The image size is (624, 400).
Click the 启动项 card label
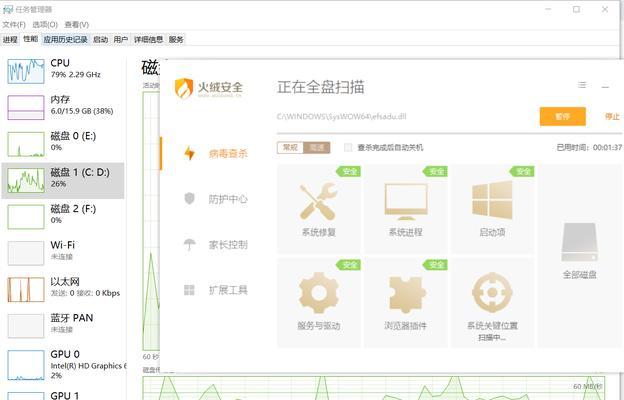click(492, 232)
